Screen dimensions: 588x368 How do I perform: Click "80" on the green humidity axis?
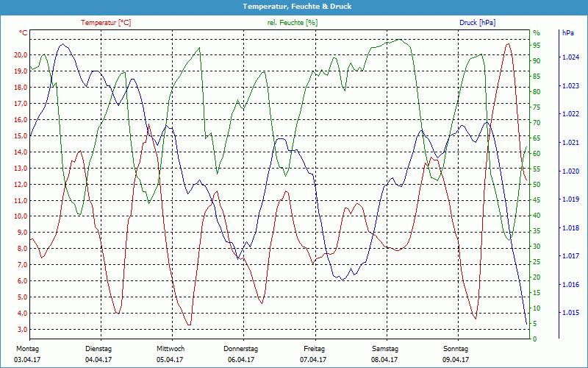coord(537,91)
